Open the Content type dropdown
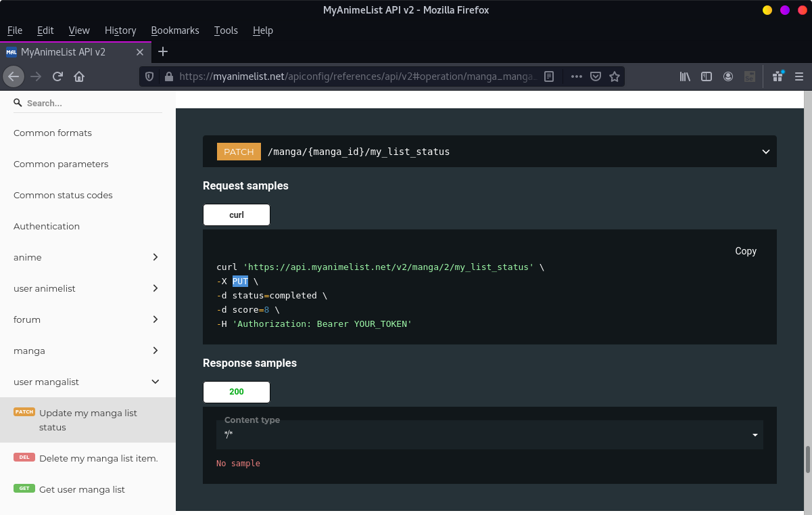The height and width of the screenshot is (515, 812). 489,434
